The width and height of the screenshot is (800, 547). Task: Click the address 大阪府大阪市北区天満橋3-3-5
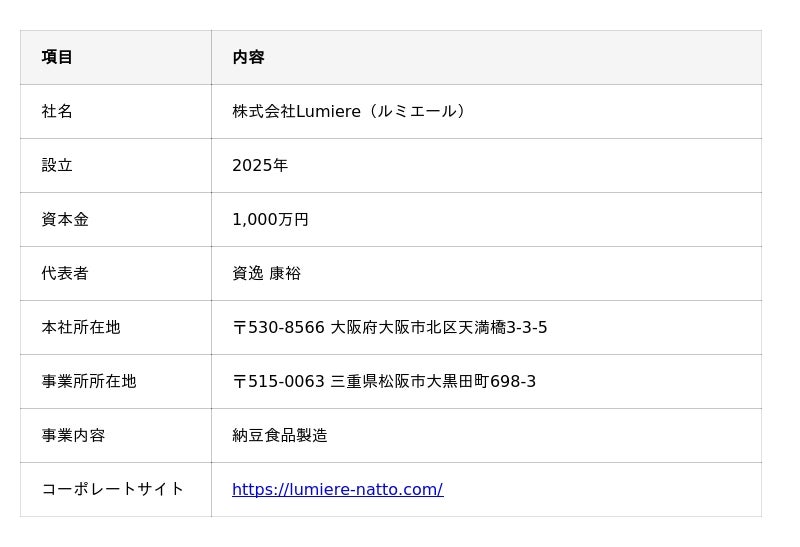[x=439, y=327]
